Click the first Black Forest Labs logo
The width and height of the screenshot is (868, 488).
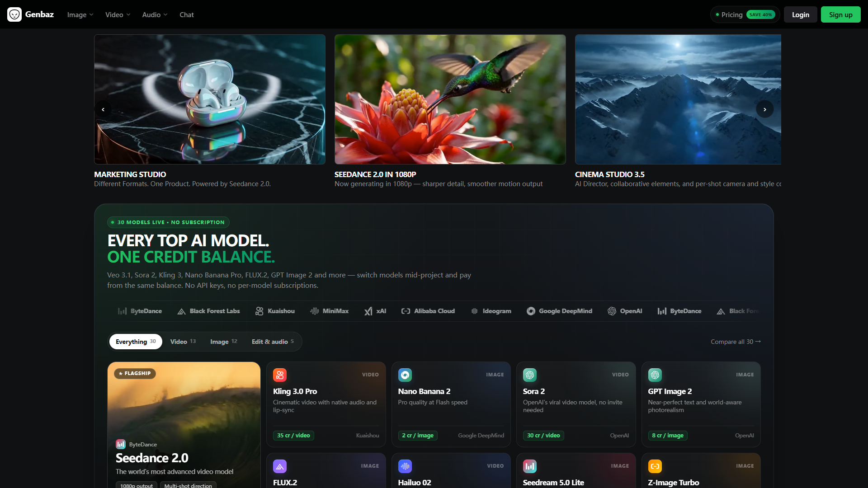point(208,311)
